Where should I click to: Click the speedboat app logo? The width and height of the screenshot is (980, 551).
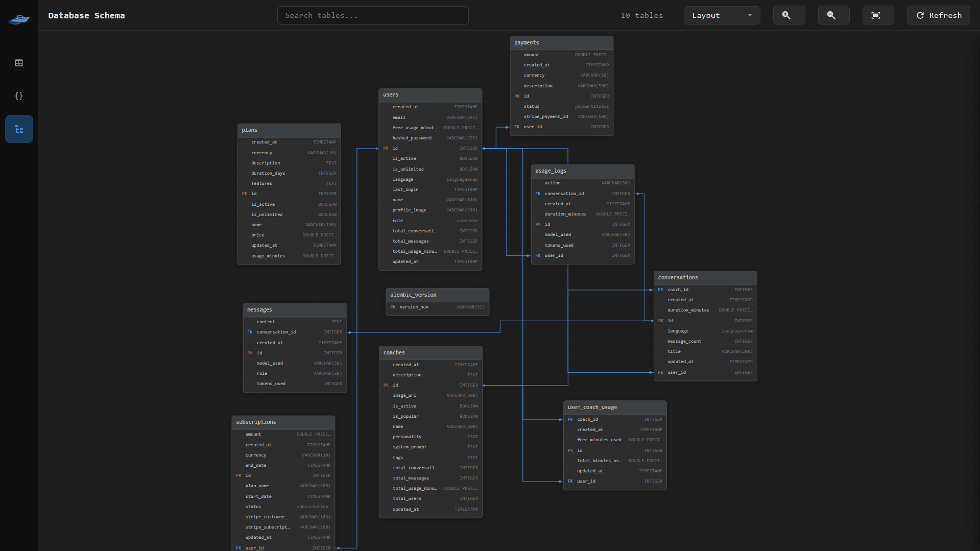coord(19,19)
